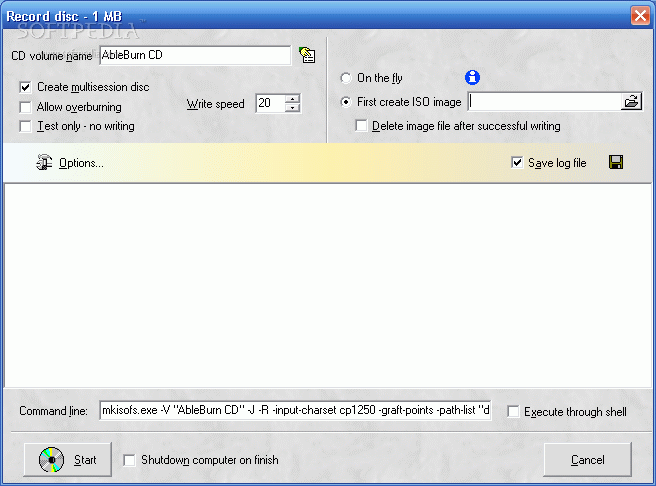Enable Execute through shell

513,412
